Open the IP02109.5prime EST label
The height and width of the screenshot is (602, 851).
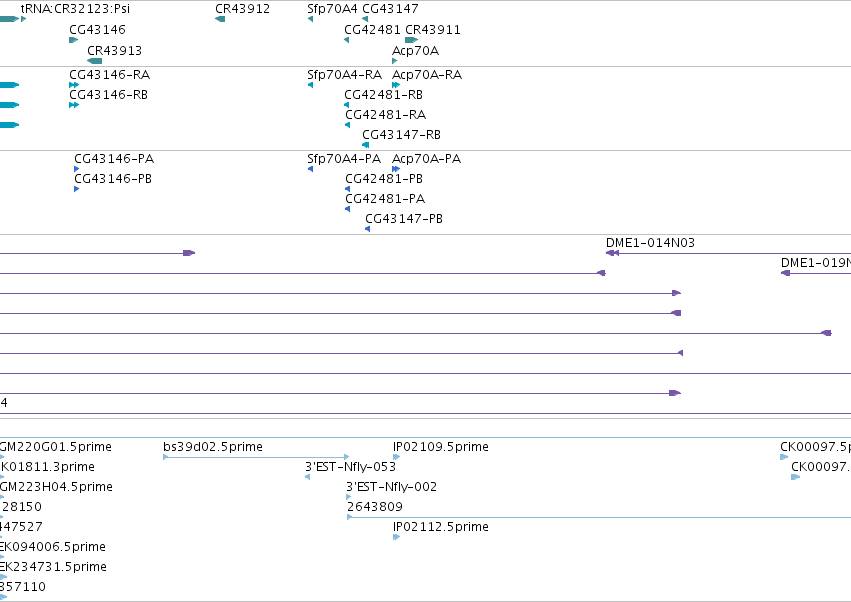[x=441, y=447]
